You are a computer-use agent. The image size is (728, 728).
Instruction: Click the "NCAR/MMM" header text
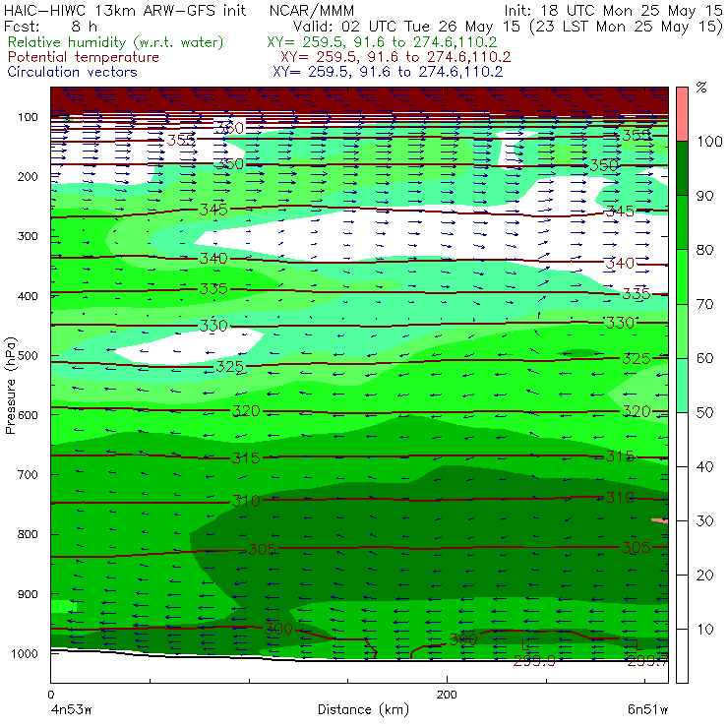[x=312, y=11]
